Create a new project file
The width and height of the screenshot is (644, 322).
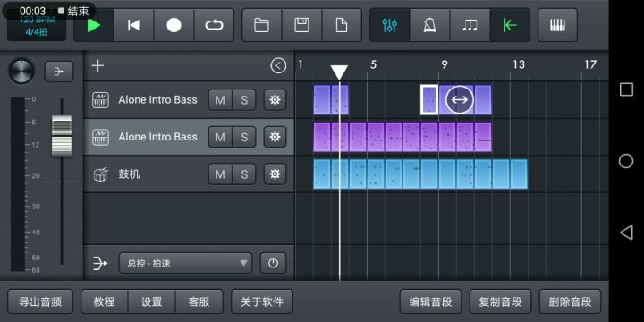coord(342,25)
